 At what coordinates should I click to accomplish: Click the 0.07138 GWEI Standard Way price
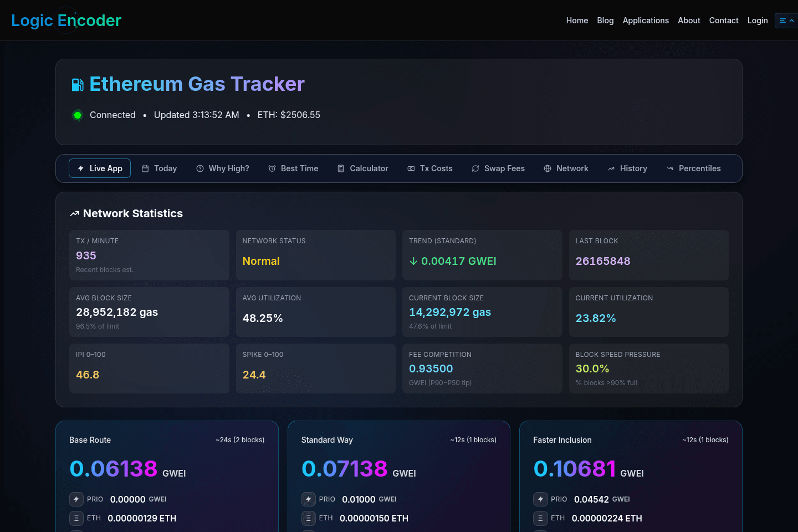[359, 469]
